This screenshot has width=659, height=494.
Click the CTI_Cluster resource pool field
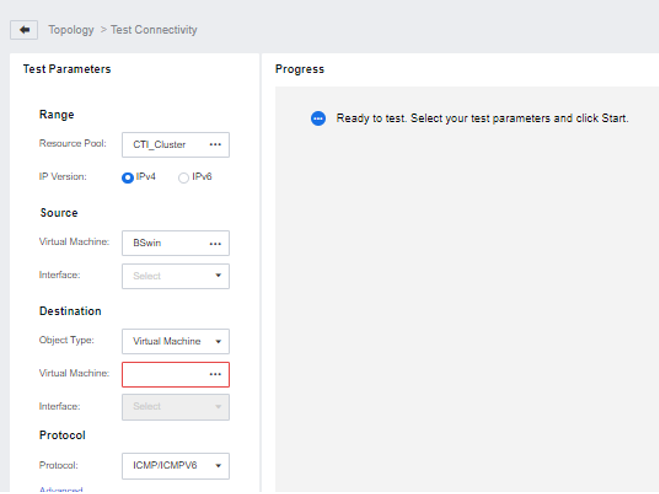pos(176,145)
